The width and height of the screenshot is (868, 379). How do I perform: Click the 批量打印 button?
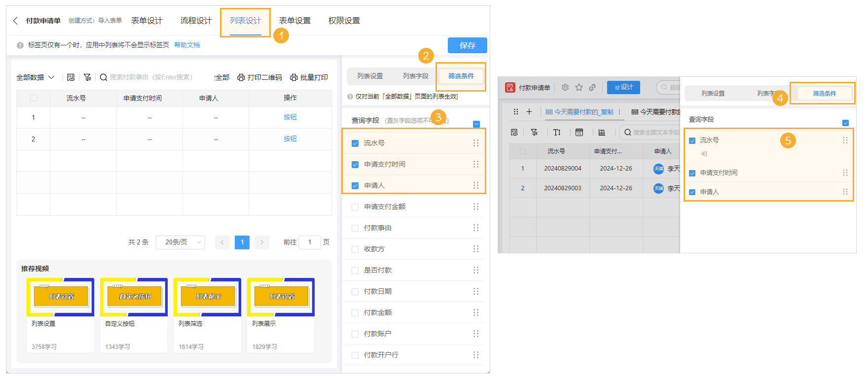point(309,77)
